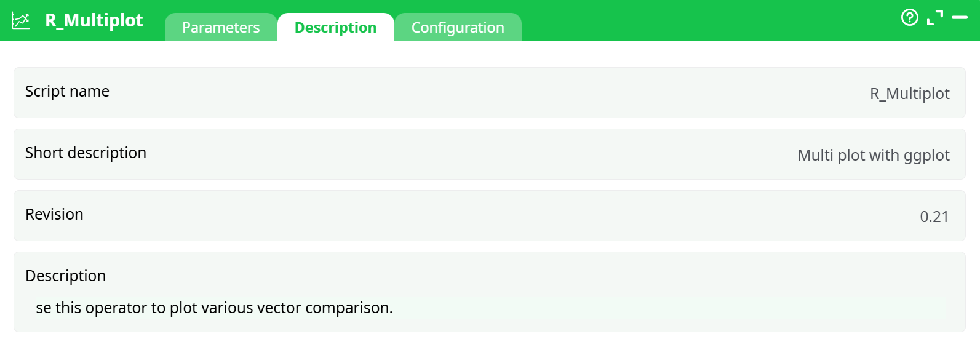Select the R_Multiplot script name value
The width and height of the screenshot is (980, 347).
click(909, 94)
